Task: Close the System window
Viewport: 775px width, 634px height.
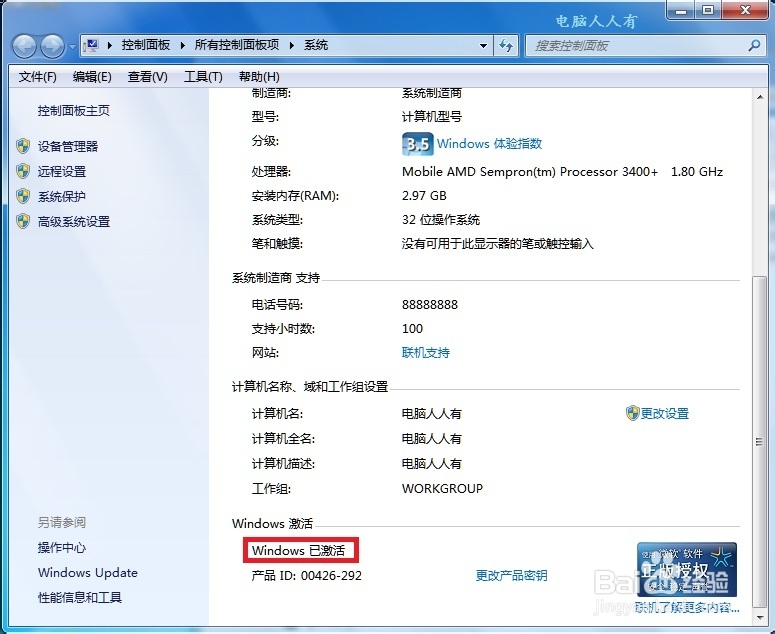Action: (x=746, y=10)
